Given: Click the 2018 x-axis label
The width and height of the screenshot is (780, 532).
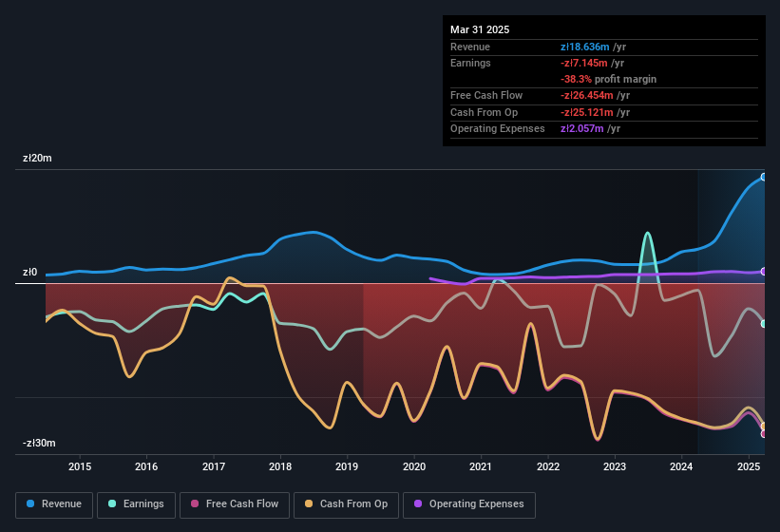Looking at the screenshot, I should [280, 466].
